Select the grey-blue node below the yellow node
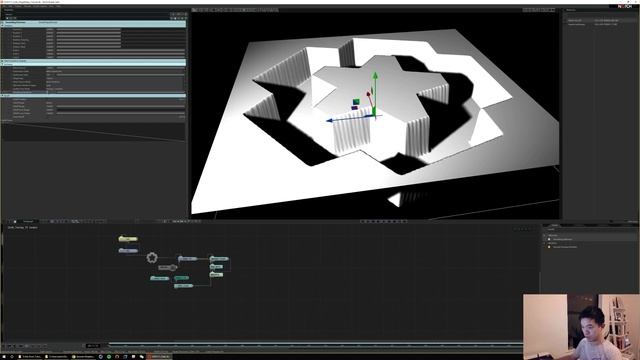The height and width of the screenshot is (360, 640). click(x=128, y=251)
